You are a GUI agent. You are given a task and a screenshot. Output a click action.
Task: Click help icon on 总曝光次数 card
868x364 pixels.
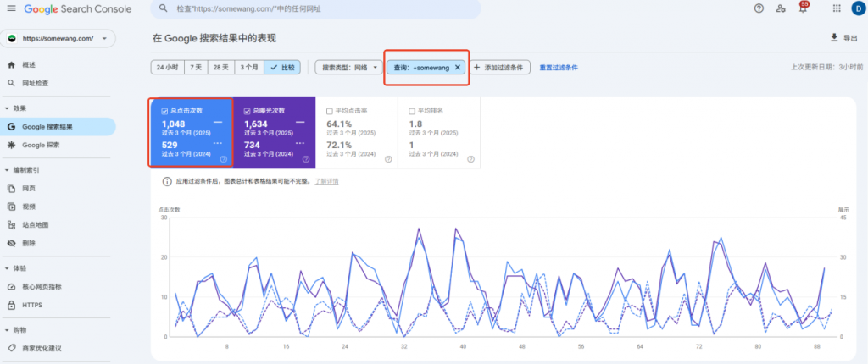(x=305, y=159)
